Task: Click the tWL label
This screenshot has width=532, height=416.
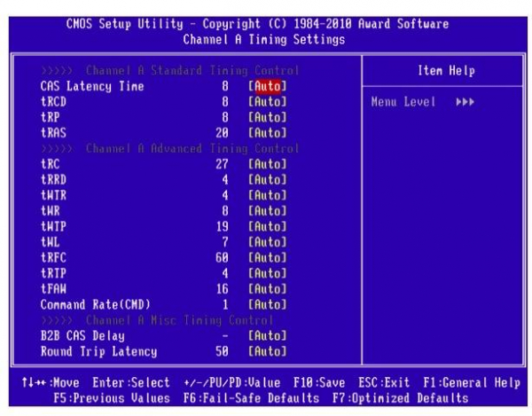Action: tap(51, 242)
